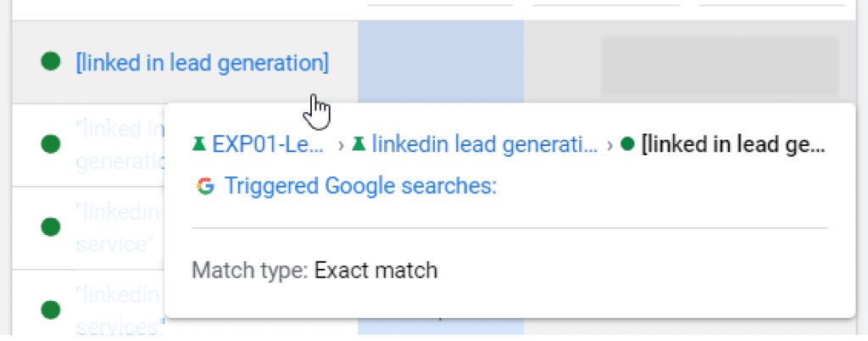Click the Match type: Exact match text
The width and height of the screenshot is (868, 341).
click(314, 271)
